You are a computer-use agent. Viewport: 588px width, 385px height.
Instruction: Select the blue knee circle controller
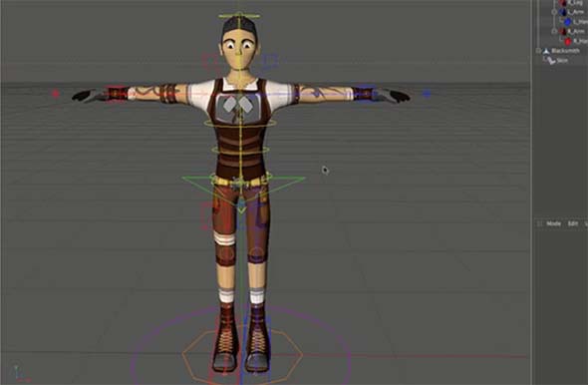(257, 255)
